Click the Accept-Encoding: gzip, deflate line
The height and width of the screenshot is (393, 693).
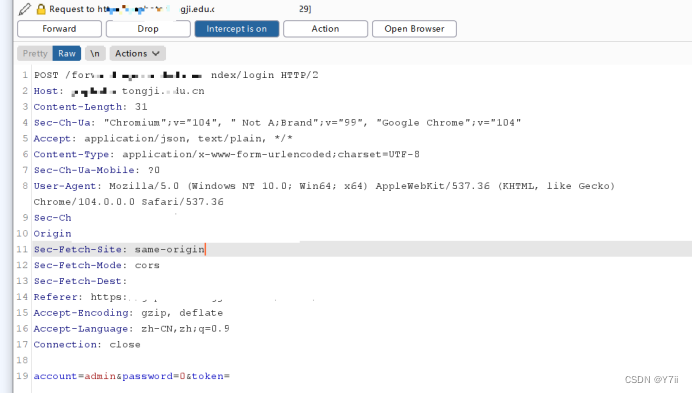(x=128, y=313)
